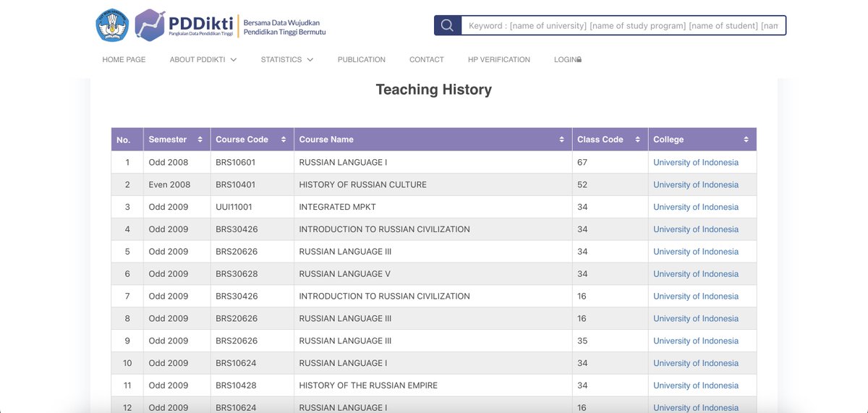Click the PDDikti logo
This screenshot has height=413, width=868.
point(184,25)
